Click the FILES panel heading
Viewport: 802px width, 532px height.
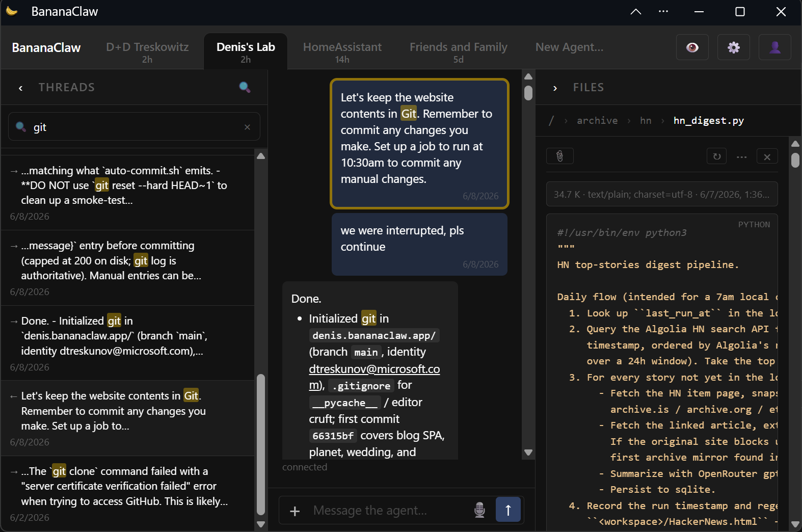click(589, 87)
